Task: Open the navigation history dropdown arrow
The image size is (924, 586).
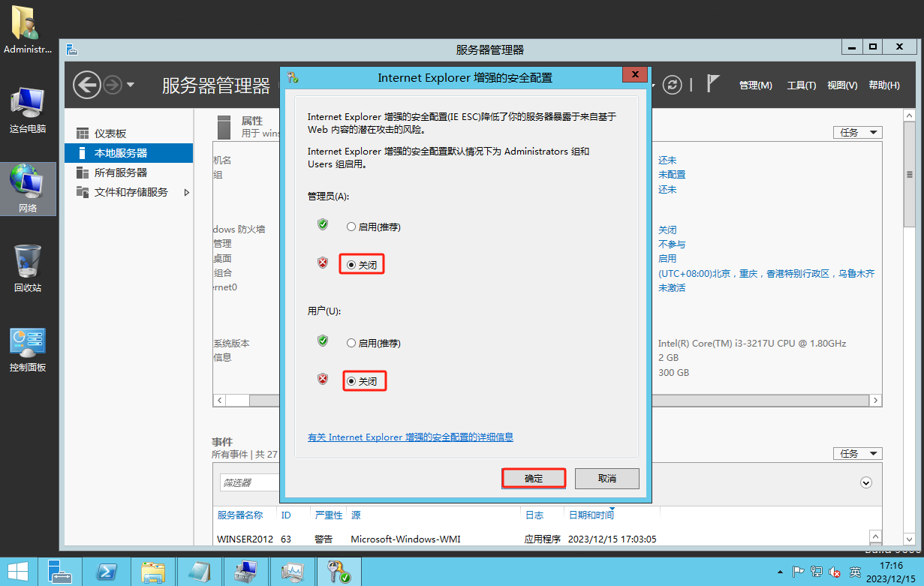Action: [131, 85]
